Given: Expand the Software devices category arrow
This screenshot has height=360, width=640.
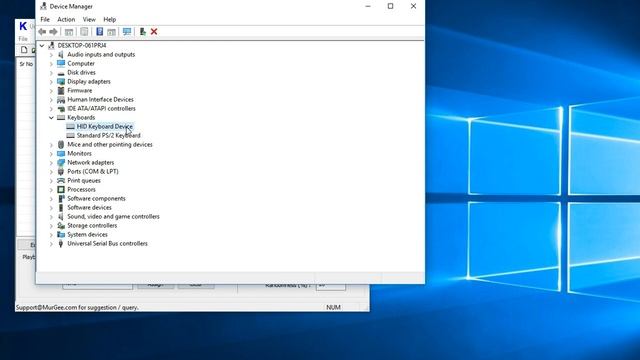Looking at the screenshot, I should click(x=51, y=208).
